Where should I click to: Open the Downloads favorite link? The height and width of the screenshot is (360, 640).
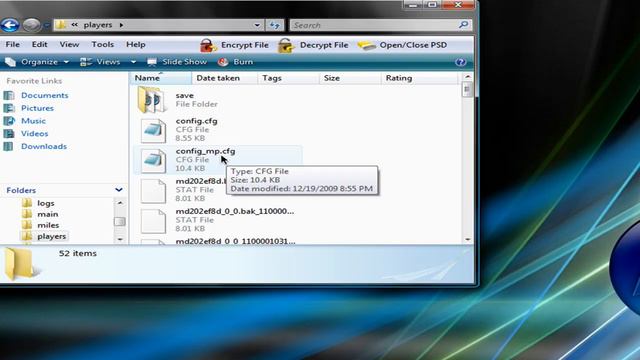point(44,146)
